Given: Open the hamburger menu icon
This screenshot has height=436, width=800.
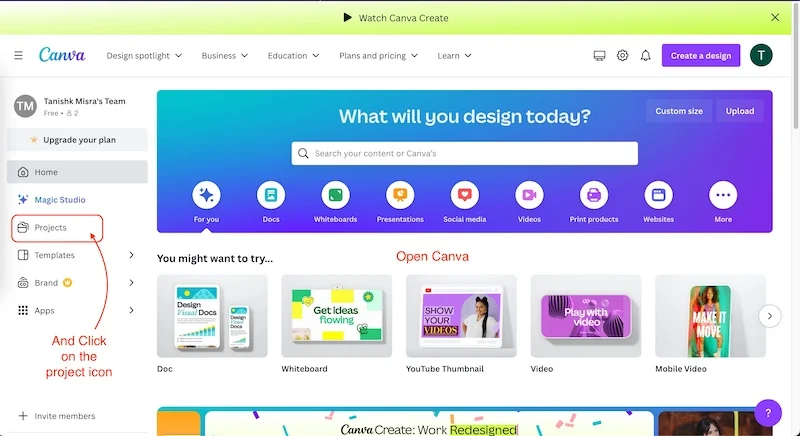Looking at the screenshot, I should pyautogui.click(x=18, y=56).
